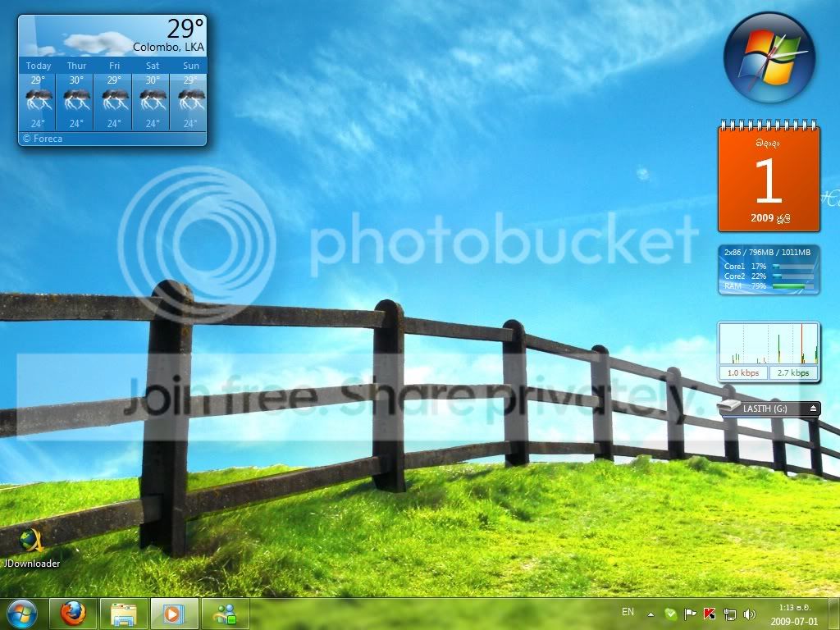Click the 2.7 kbps download value

point(793,373)
